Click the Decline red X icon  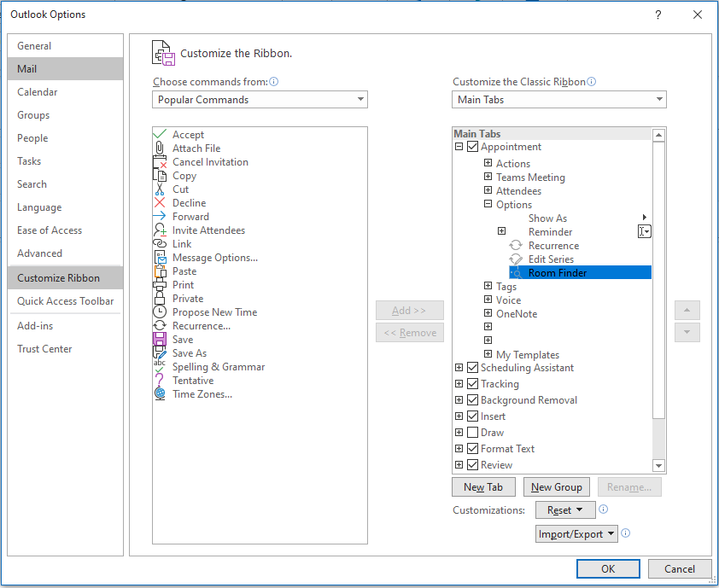point(160,202)
